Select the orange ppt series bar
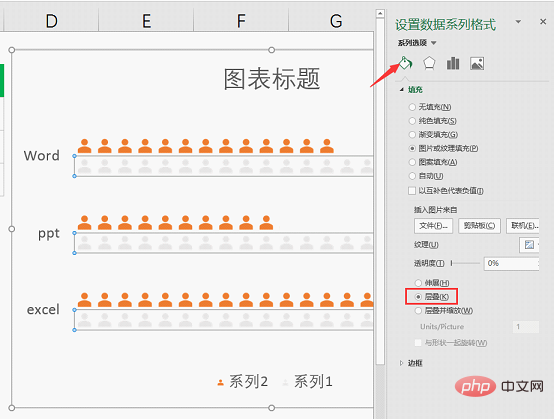The width and height of the screenshot is (554, 419). pos(175,223)
